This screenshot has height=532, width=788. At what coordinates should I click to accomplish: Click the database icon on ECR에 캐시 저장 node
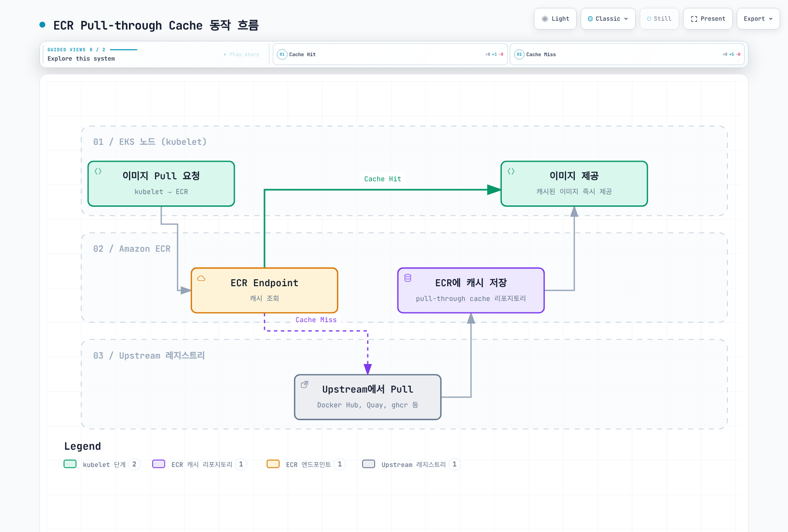pyautogui.click(x=408, y=278)
